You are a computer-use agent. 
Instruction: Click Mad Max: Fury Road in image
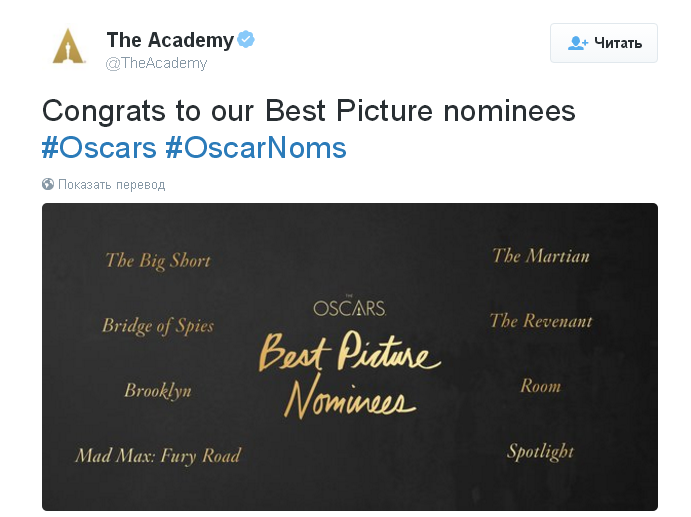[x=158, y=456]
